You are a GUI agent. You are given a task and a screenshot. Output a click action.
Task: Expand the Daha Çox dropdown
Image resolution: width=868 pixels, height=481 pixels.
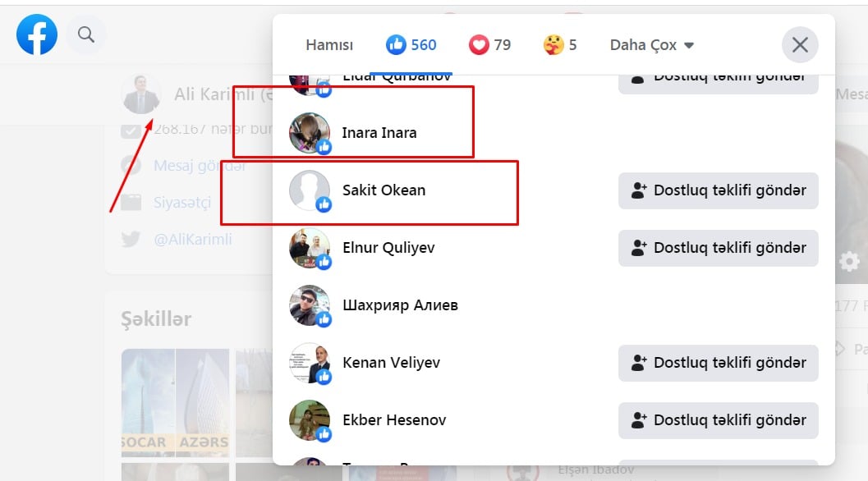652,45
